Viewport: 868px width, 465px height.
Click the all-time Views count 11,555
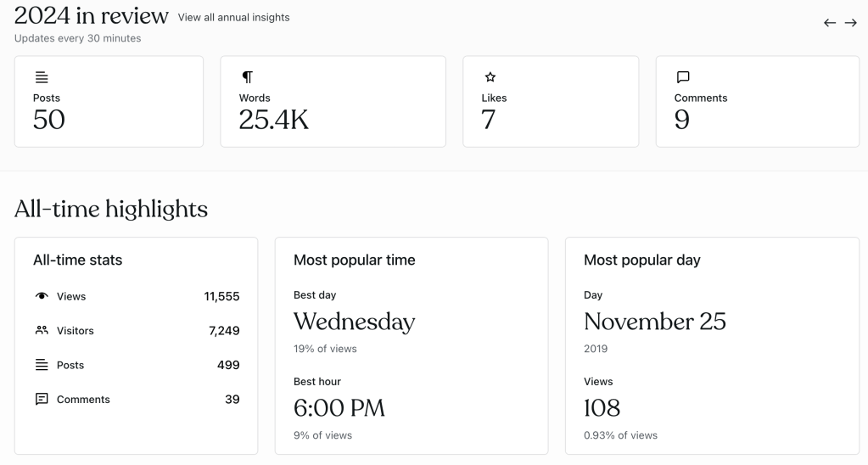click(x=221, y=296)
